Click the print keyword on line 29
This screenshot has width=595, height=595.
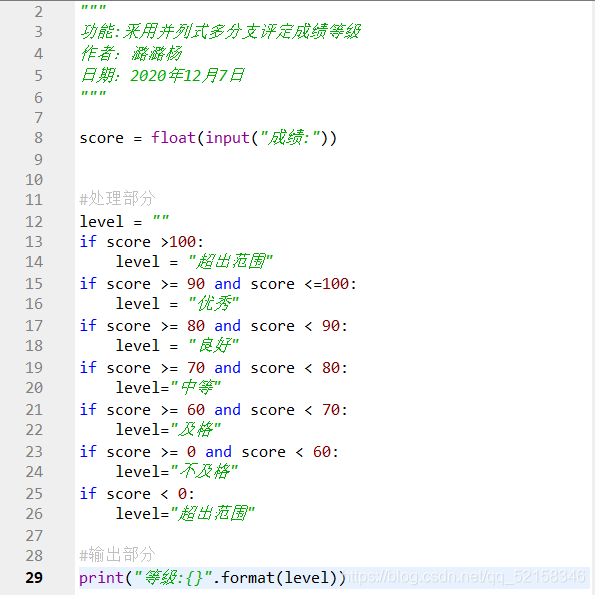click(101, 578)
